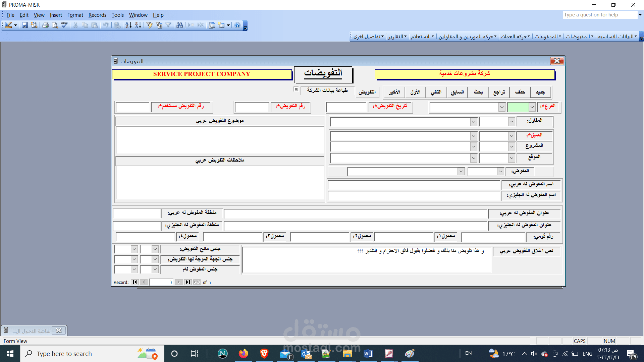Click the File Search toolbar icon
644x362 pixels.
[x=34, y=25]
